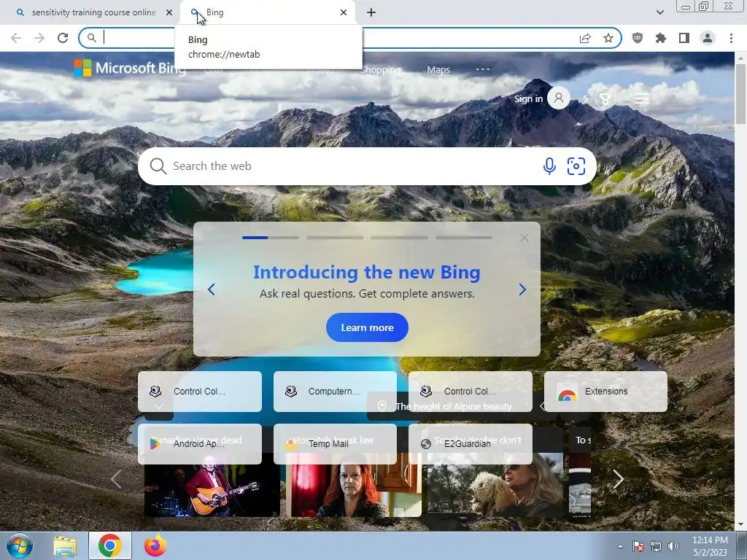This screenshot has height=560, width=747.
Task: Open the Extensions puzzle piece menu
Action: [661, 38]
